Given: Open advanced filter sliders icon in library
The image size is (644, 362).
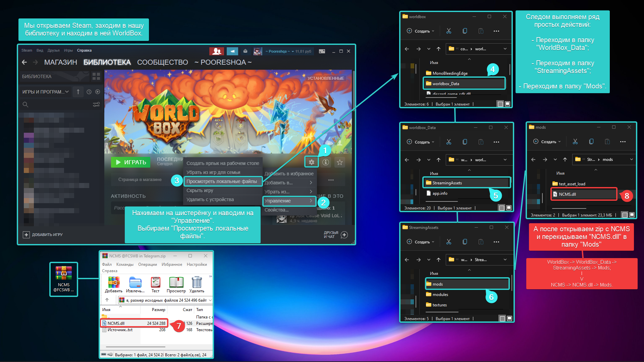Looking at the screenshot, I should 96,105.
